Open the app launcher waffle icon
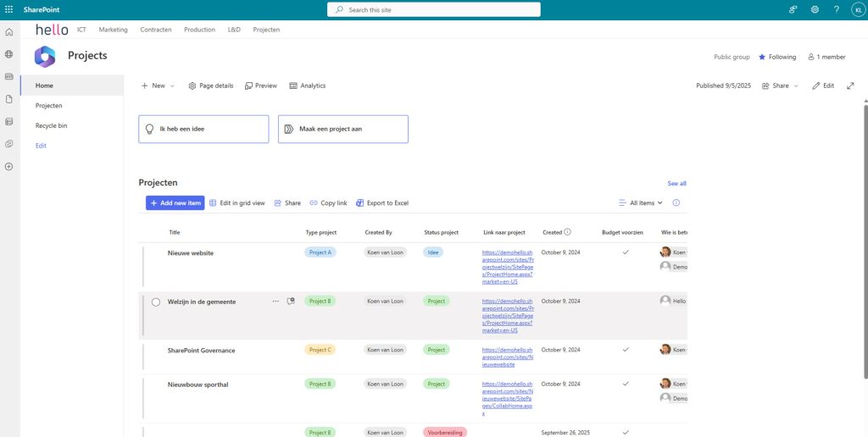Screen dimensions: 868x437 [x=8, y=9]
